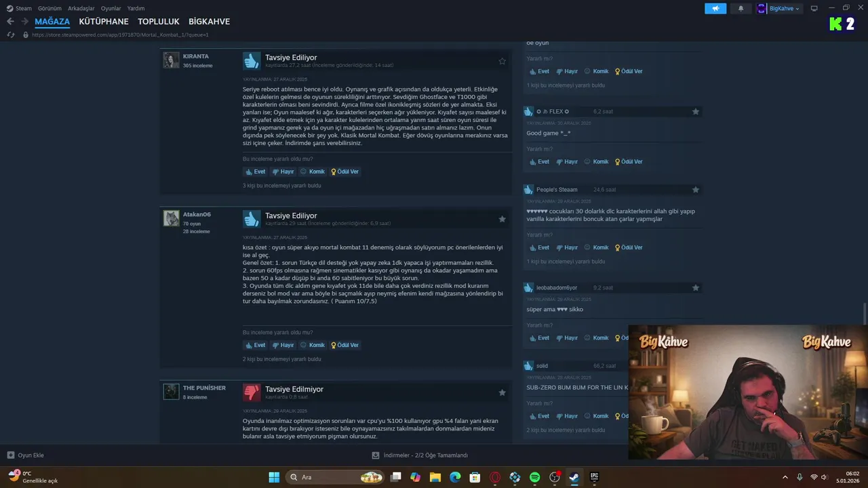This screenshot has height=488, width=868.
Task: Open leobabadom6yor reviewer name
Action: pyautogui.click(x=557, y=287)
